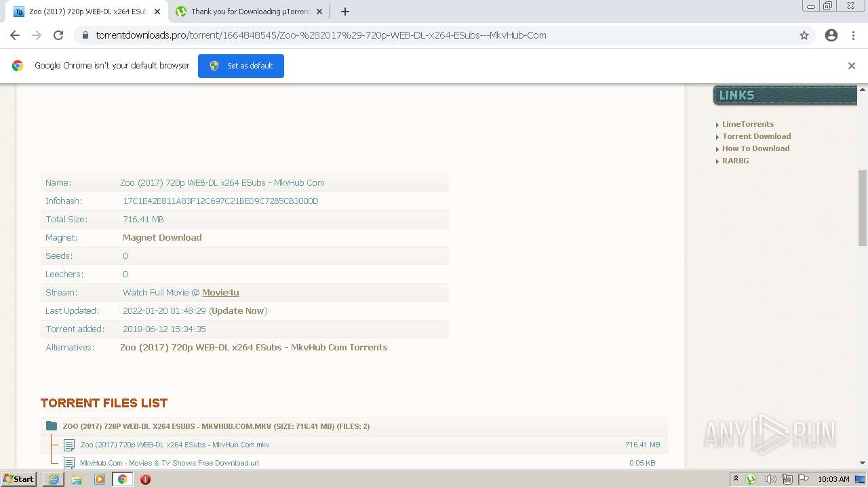The image size is (868, 488).
Task: Select the 716.41 MB total size value
Action: (143, 219)
